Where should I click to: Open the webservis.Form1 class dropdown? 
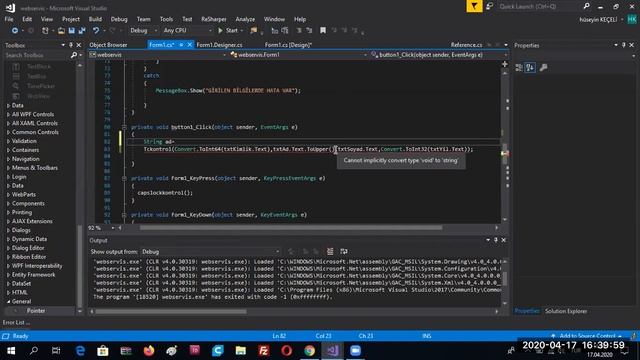pos(299,55)
